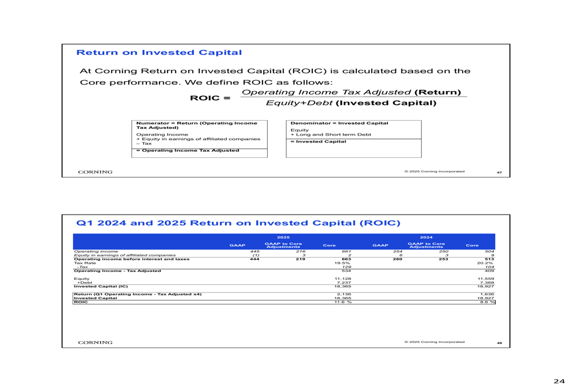572x392 pixels.
Task: Select the "– Tax" line in Numerator box
Action: point(144,144)
